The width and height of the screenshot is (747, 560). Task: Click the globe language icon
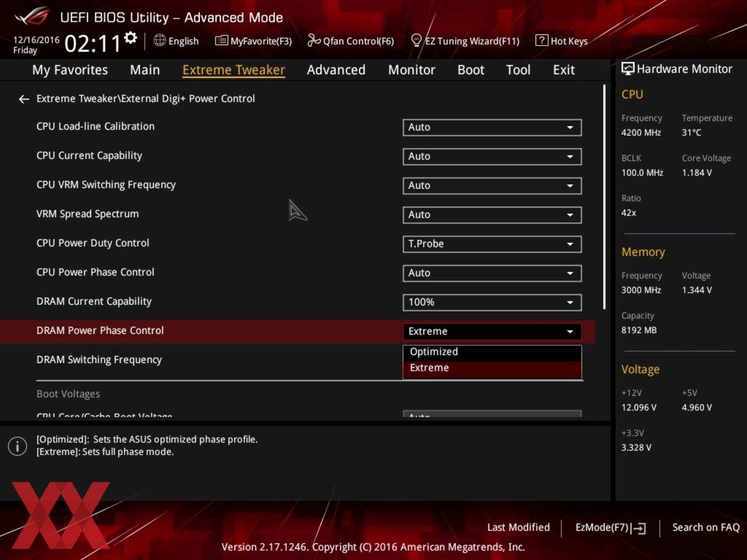159,40
